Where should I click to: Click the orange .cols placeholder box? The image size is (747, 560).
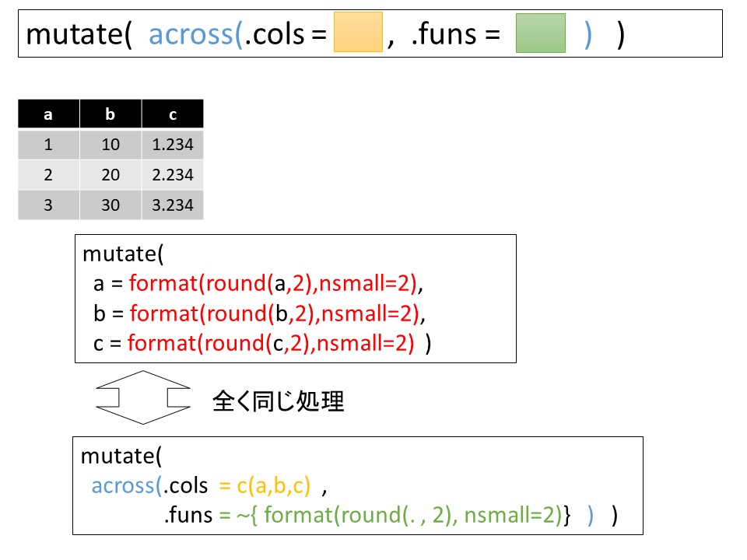[358, 32]
